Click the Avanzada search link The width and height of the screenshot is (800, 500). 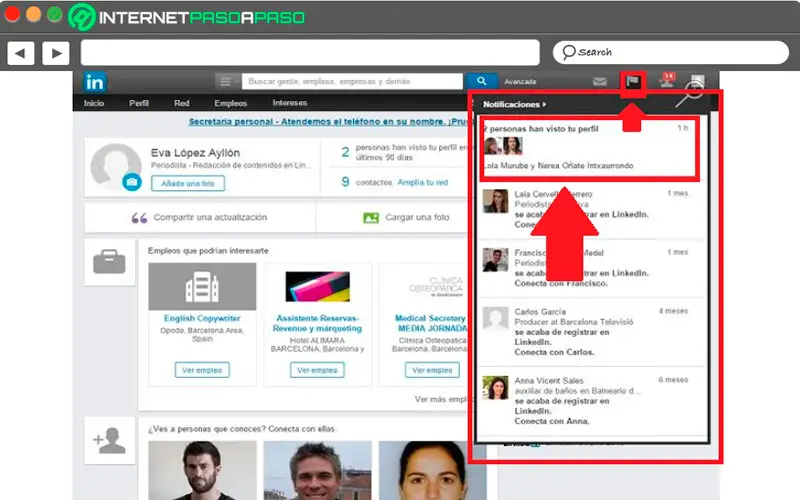tap(520, 82)
